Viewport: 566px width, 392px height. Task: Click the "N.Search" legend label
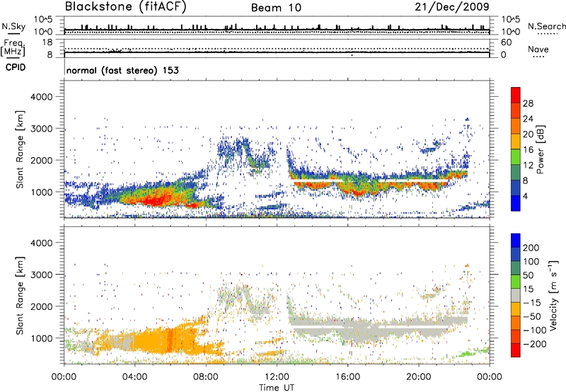pos(546,26)
